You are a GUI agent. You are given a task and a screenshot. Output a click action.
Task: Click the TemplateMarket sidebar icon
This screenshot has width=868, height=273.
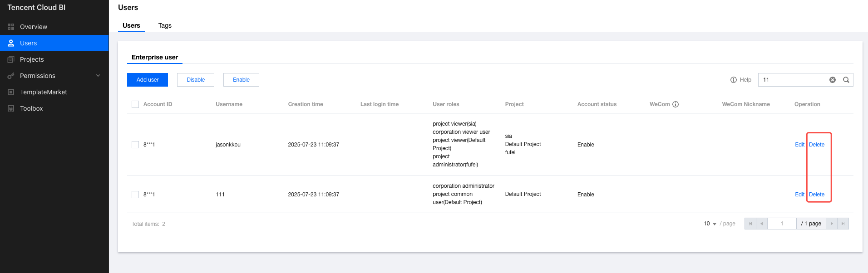pyautogui.click(x=11, y=92)
